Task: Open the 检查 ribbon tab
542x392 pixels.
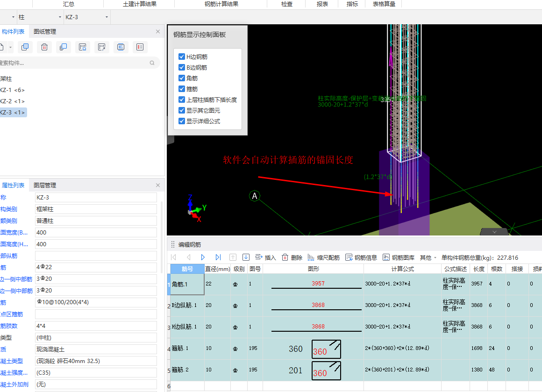Action: coord(286,4)
